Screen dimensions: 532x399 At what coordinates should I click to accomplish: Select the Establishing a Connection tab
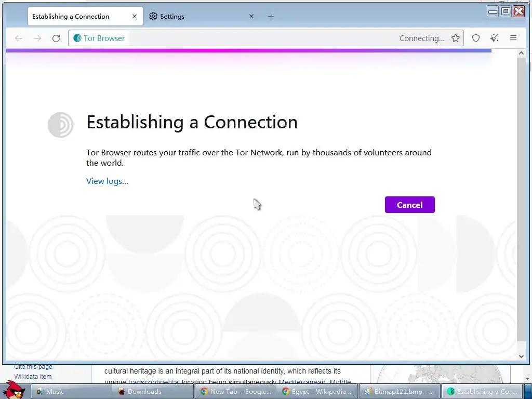(85, 16)
